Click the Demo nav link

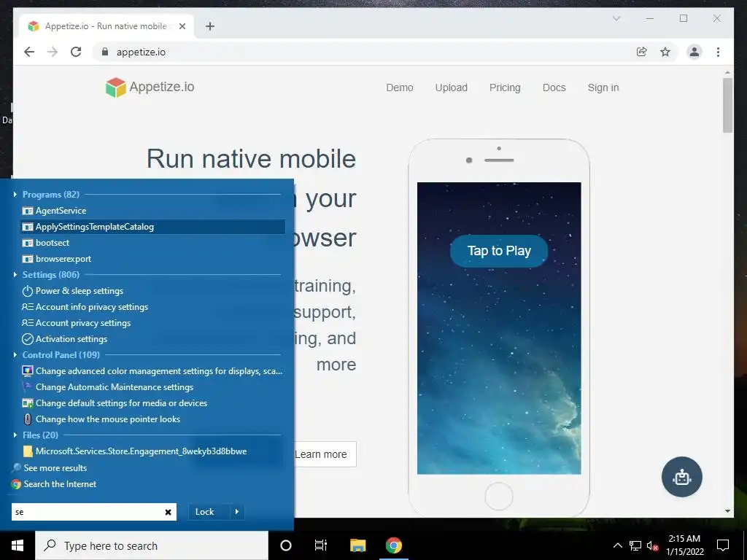click(x=400, y=87)
